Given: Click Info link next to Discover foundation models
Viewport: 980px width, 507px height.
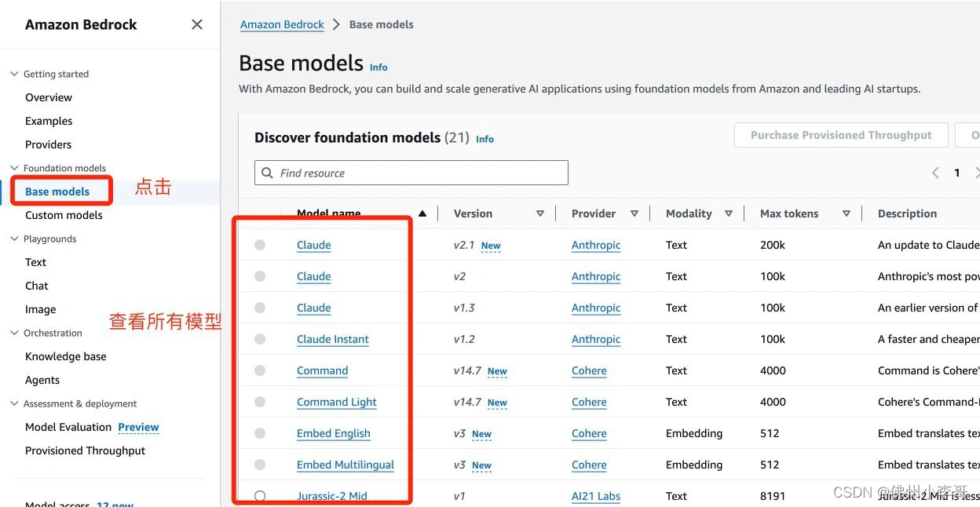Looking at the screenshot, I should (x=485, y=139).
